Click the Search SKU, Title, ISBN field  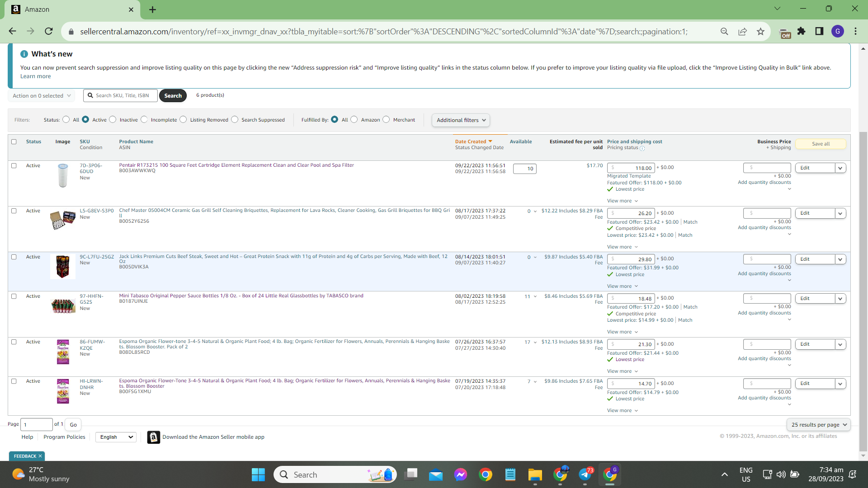point(121,95)
